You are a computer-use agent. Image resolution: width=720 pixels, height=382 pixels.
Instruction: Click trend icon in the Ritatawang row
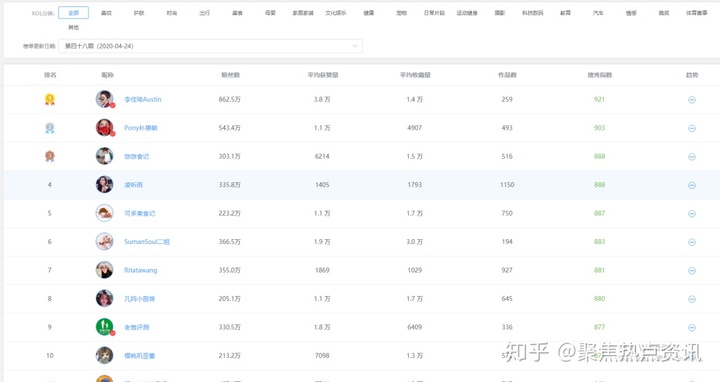pos(692,270)
